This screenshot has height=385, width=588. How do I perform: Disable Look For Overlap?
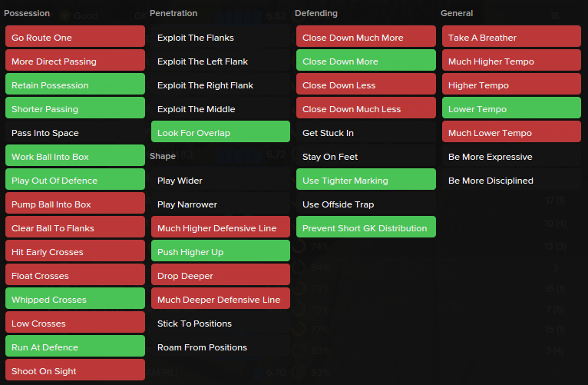tap(220, 133)
